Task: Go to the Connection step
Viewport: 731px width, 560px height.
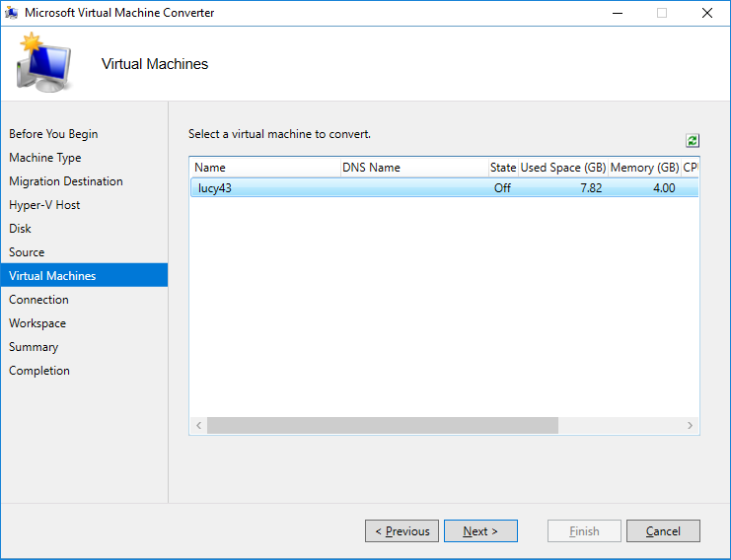Action: [38, 300]
